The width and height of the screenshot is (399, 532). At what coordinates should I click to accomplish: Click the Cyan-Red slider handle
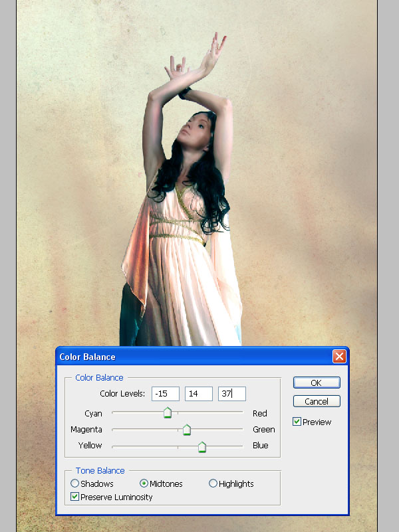click(x=168, y=412)
